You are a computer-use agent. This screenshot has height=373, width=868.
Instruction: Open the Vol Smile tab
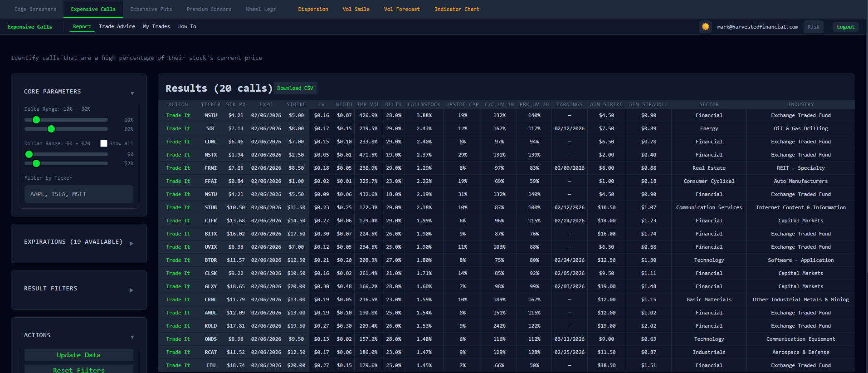point(356,9)
